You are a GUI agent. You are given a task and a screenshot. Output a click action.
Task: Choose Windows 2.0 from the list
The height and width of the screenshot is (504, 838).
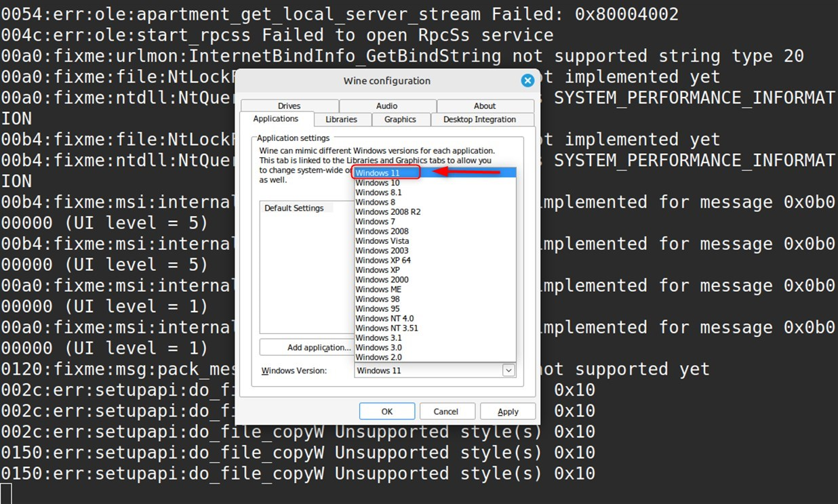point(435,357)
